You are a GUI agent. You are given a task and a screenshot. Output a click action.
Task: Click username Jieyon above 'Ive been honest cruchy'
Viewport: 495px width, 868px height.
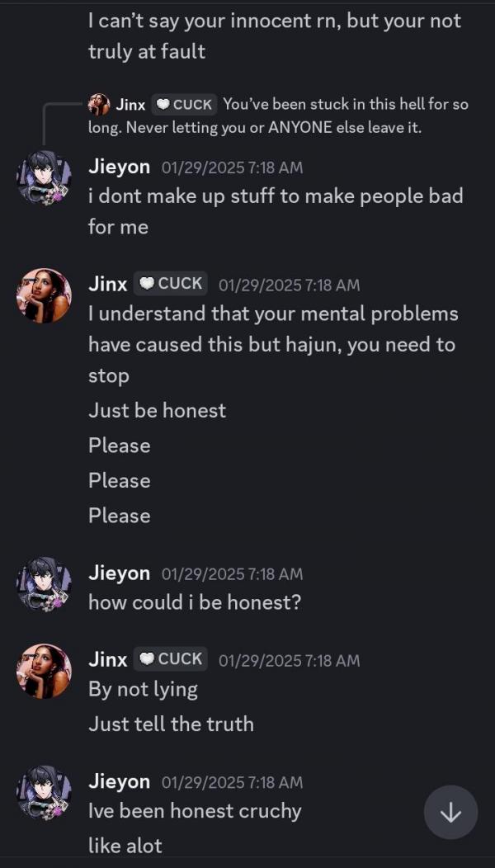point(119,781)
